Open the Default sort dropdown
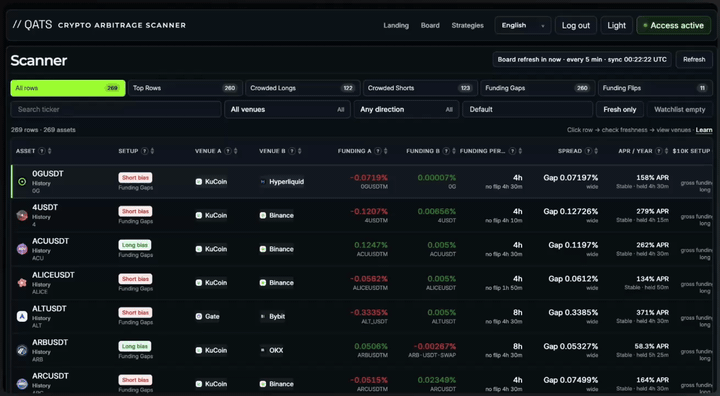Image resolution: width=720 pixels, height=396 pixels. [527, 109]
